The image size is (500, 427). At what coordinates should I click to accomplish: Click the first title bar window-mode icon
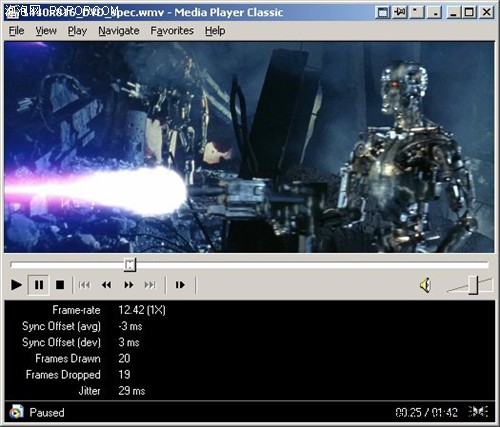[382, 13]
